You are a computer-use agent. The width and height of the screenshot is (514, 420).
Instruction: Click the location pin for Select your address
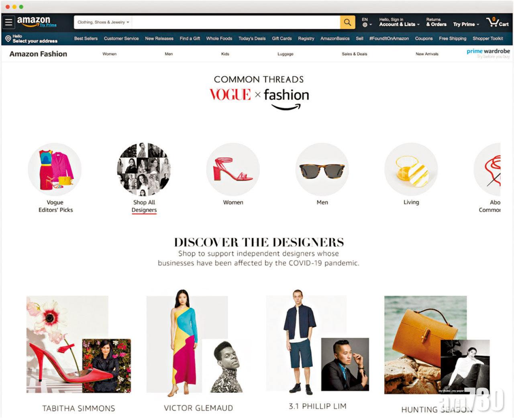8,39
